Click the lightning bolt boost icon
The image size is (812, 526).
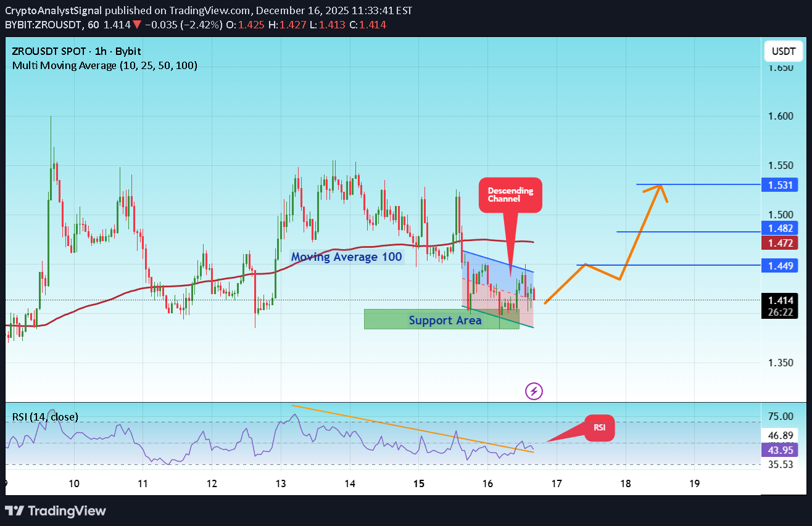click(533, 391)
